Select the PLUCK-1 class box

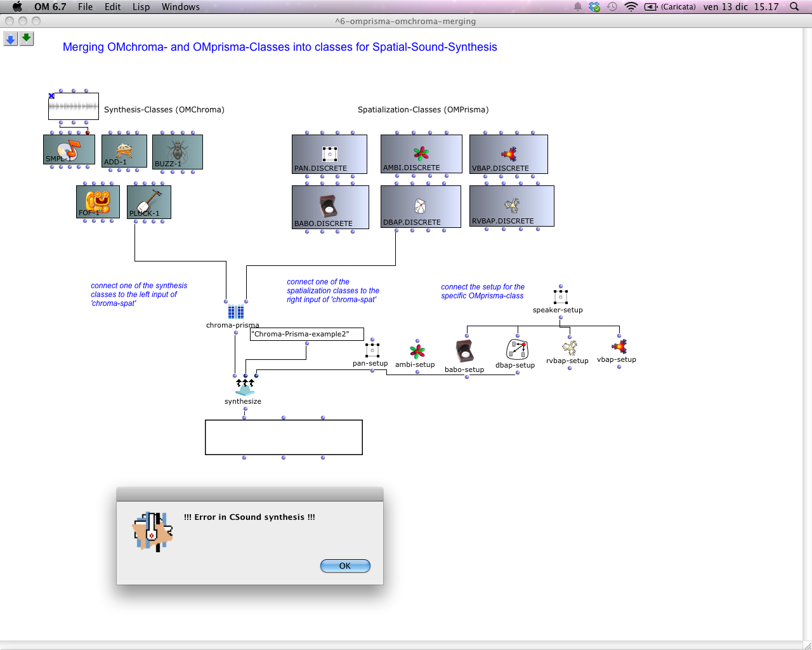coord(149,201)
